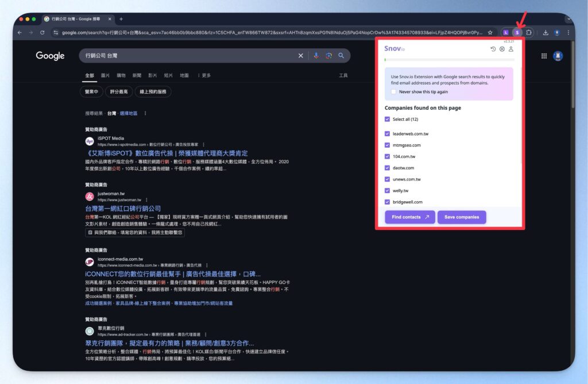Uncheck 104.com.tw company
The width and height of the screenshot is (588, 384).
[x=388, y=156]
